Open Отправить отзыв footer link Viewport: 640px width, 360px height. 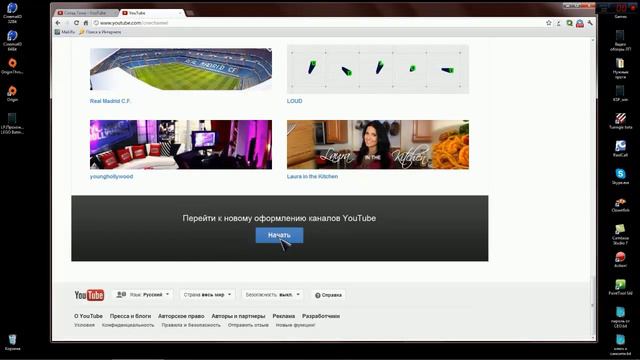pos(248,325)
